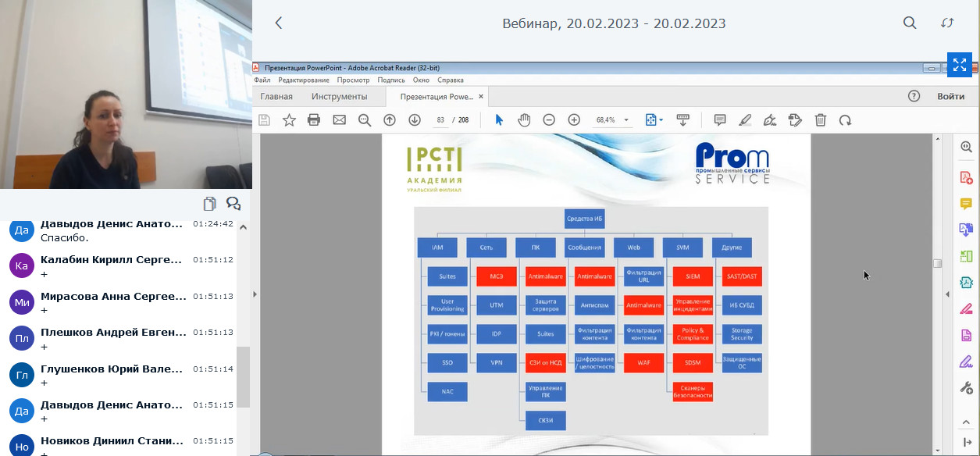This screenshot has height=456, width=980.
Task: Open the webinar search magnifier
Action: tap(910, 23)
